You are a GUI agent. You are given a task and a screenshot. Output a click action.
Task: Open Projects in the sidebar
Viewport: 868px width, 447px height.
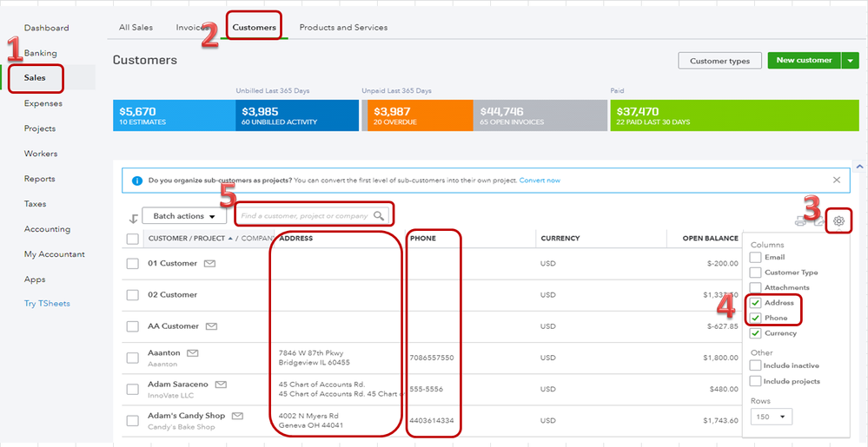pyautogui.click(x=40, y=128)
